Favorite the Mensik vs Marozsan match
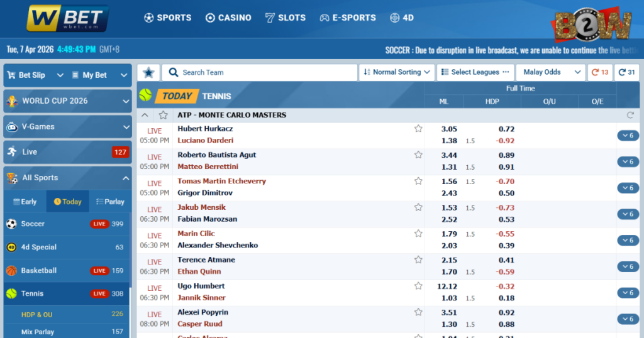The image size is (644, 338). click(x=418, y=207)
